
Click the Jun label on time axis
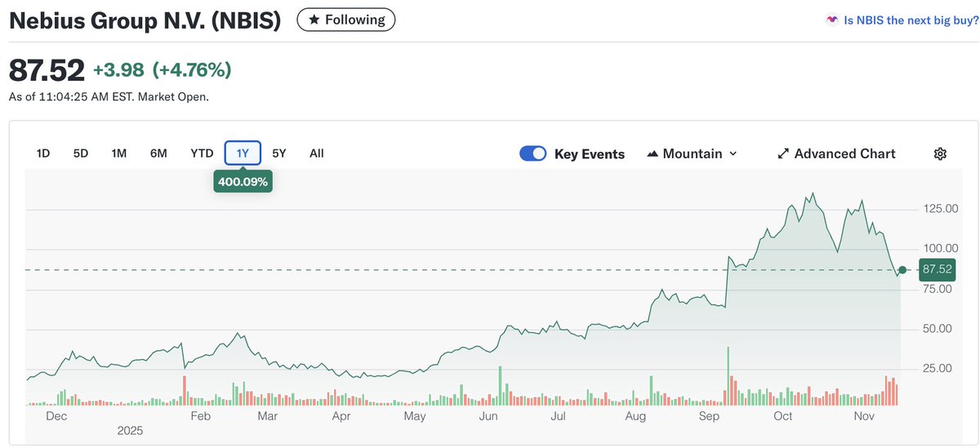(488, 416)
